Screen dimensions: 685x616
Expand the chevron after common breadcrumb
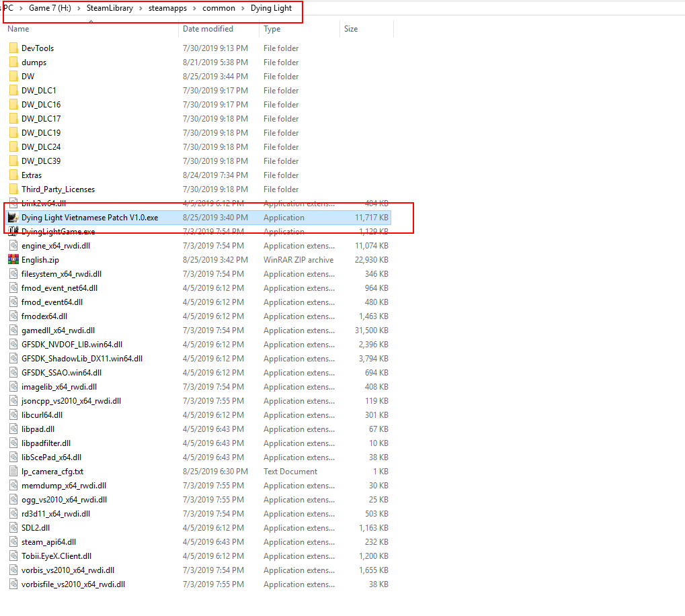point(243,8)
